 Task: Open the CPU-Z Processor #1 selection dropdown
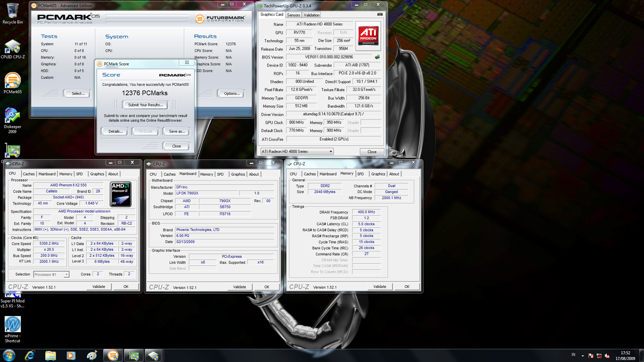pos(51,274)
